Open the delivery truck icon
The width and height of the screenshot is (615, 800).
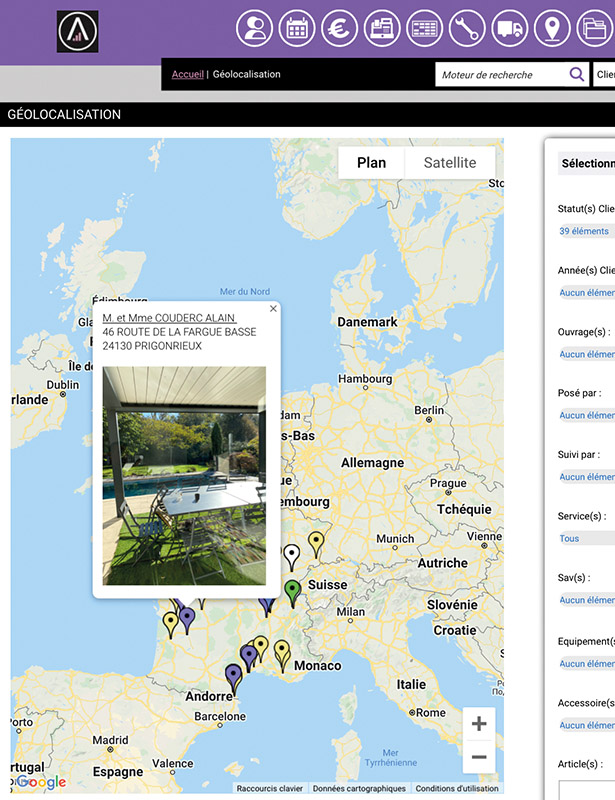[509, 28]
